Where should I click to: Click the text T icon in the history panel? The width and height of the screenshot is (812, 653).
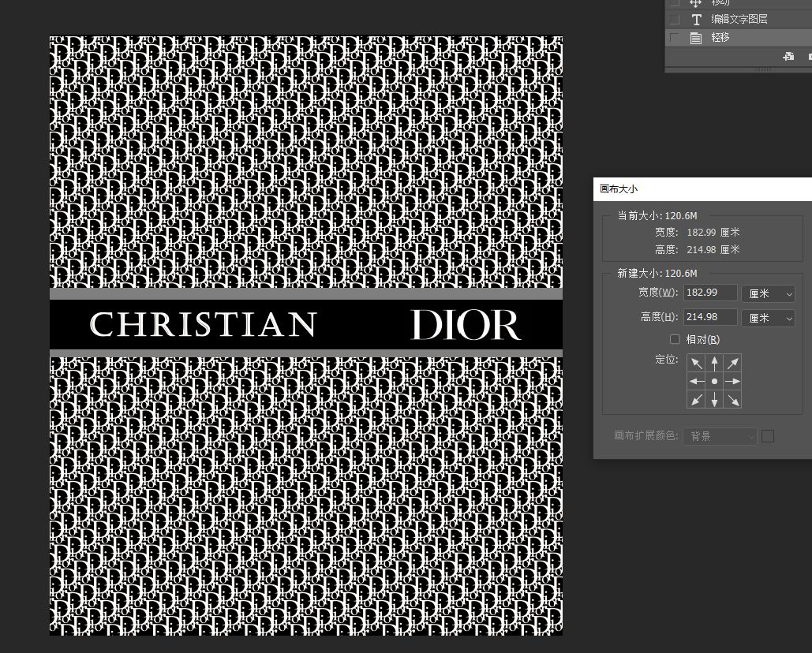696,20
